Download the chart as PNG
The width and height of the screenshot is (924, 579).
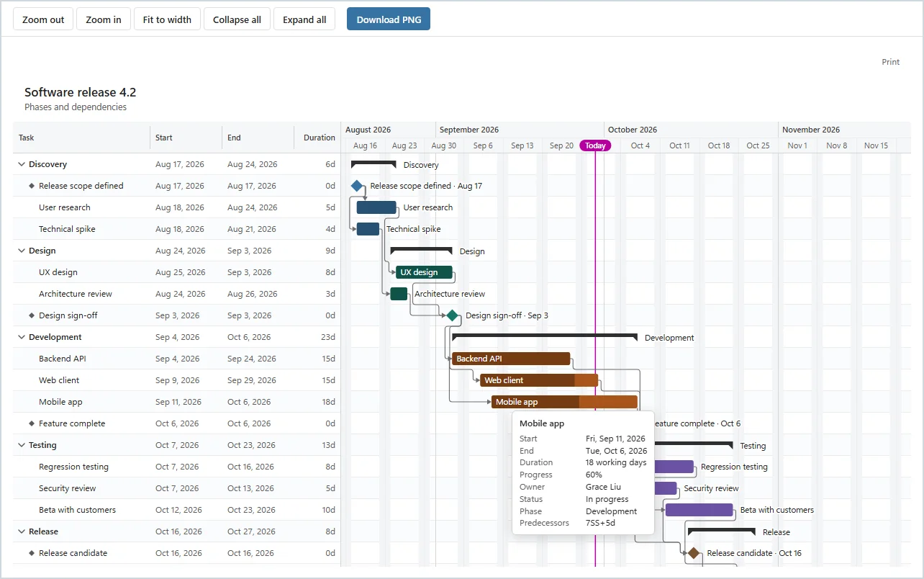pos(389,19)
